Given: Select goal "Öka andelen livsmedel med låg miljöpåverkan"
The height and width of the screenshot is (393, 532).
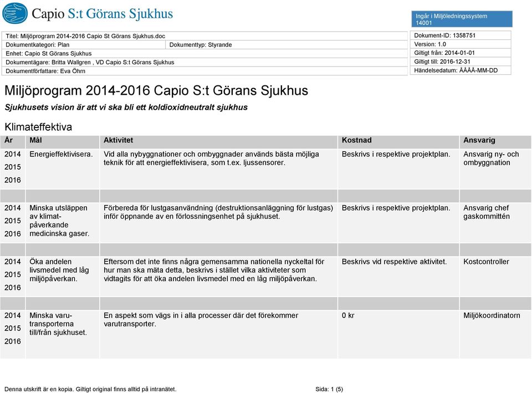Looking at the screenshot, I should click(x=59, y=270).
